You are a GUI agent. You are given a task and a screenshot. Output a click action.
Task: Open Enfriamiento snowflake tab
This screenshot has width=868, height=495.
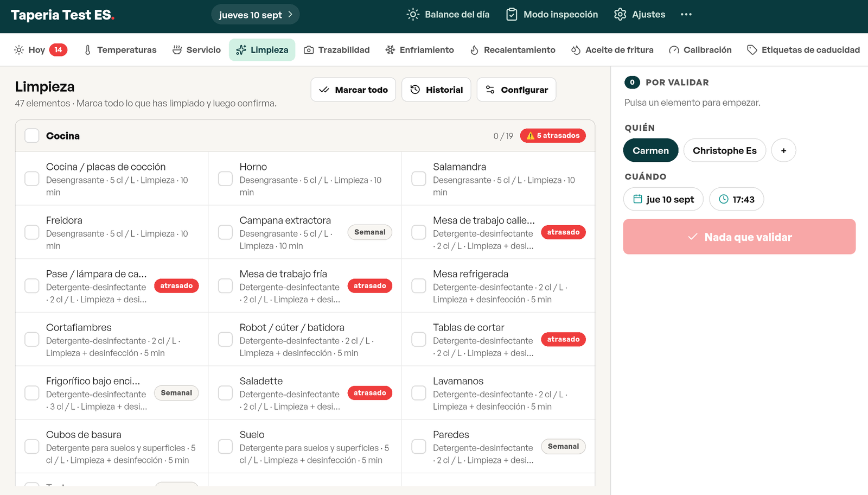point(419,50)
